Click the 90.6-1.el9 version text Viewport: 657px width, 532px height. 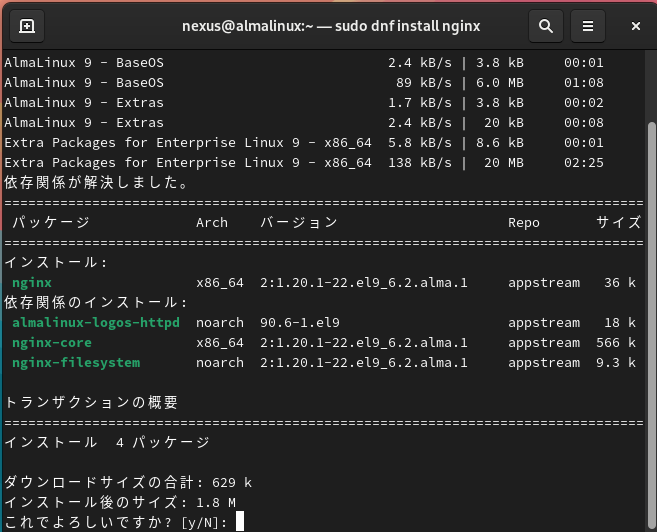tap(300, 323)
